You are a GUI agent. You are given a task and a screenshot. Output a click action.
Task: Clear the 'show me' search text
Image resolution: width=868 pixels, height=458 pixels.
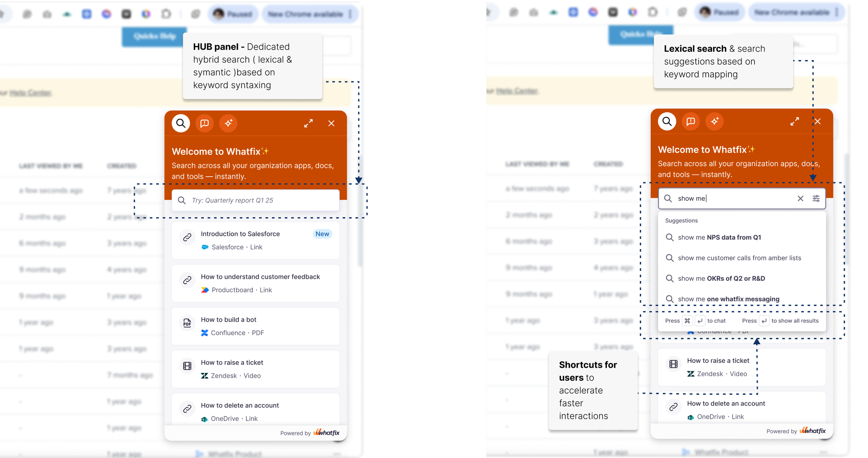[x=800, y=198]
